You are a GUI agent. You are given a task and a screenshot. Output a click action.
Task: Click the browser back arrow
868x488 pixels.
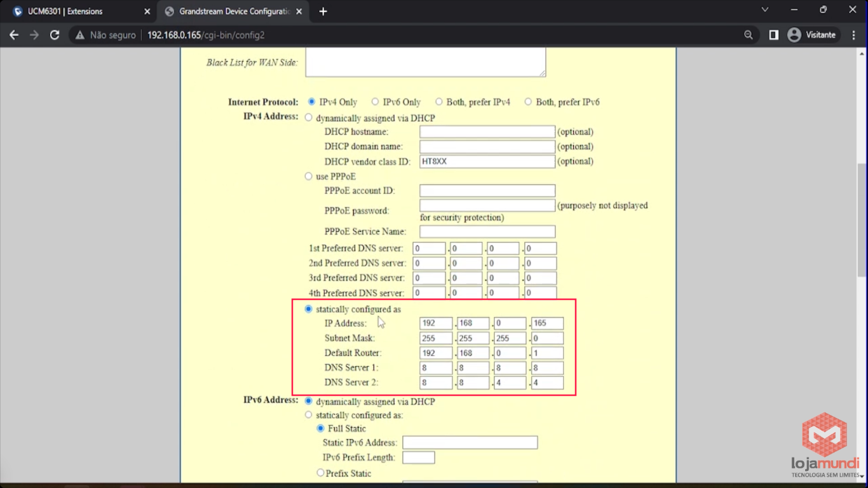click(14, 35)
